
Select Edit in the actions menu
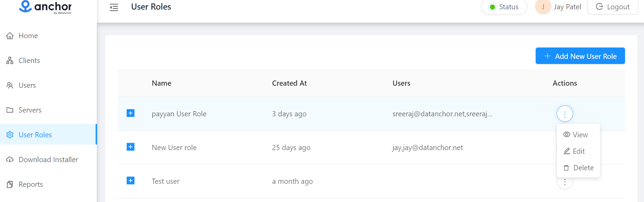pyautogui.click(x=575, y=151)
